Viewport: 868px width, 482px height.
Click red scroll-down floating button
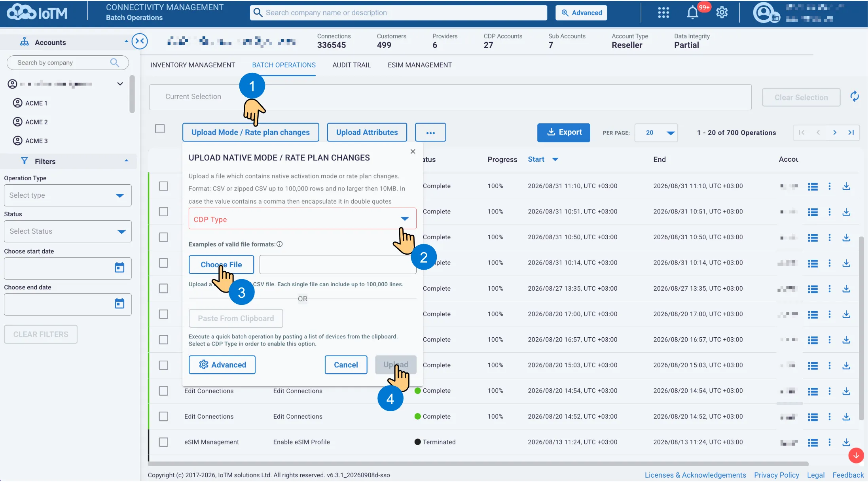(x=856, y=456)
